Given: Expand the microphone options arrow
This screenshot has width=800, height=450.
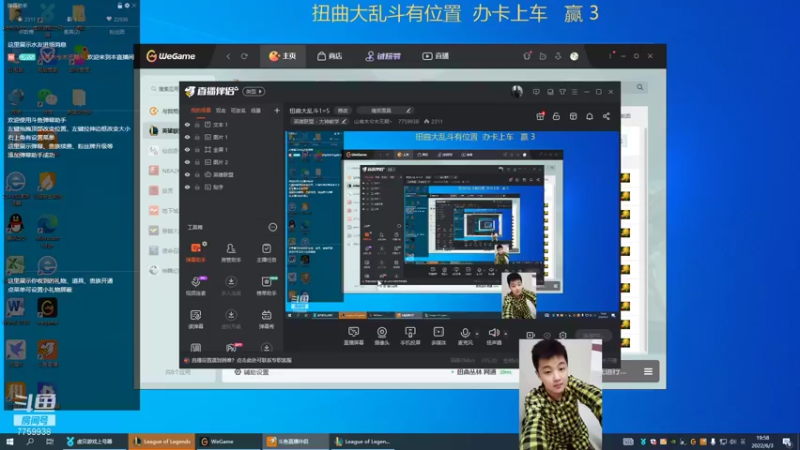Looking at the screenshot, I should (477, 334).
